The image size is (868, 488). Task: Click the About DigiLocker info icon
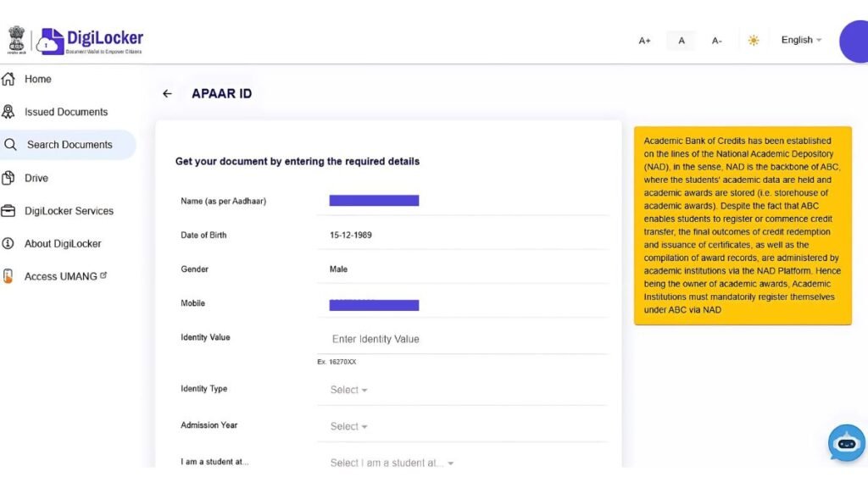click(x=8, y=243)
